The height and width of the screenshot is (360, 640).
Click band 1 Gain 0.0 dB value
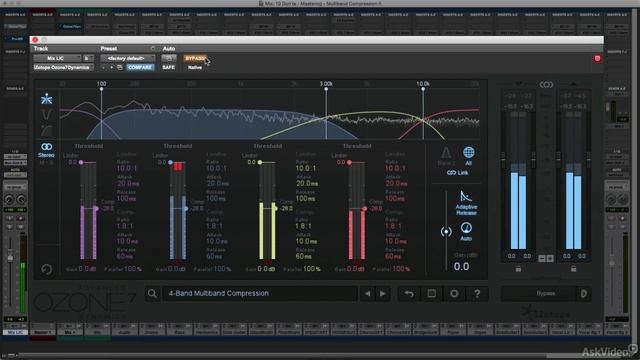coord(87,269)
